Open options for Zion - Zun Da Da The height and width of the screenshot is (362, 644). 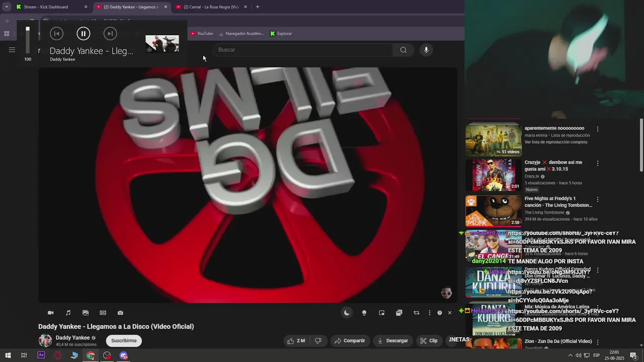pyautogui.click(x=598, y=342)
